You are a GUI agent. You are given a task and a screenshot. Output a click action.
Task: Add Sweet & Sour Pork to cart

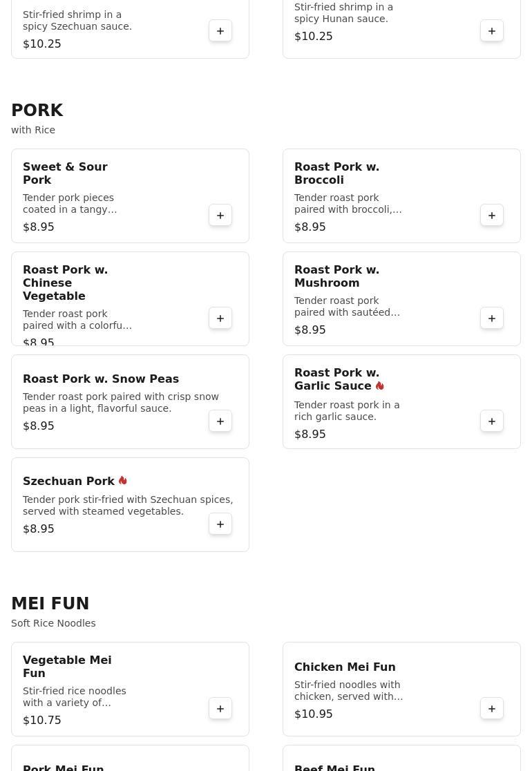click(220, 216)
